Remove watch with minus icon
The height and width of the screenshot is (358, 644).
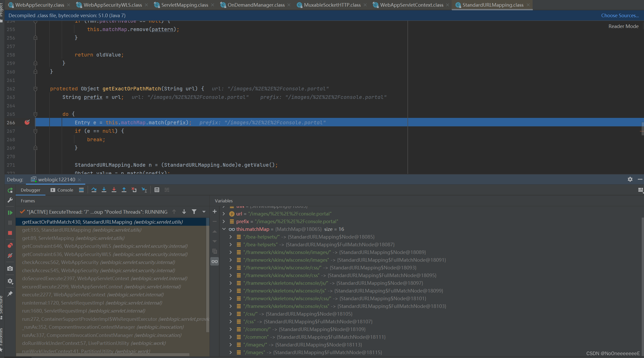point(215,221)
